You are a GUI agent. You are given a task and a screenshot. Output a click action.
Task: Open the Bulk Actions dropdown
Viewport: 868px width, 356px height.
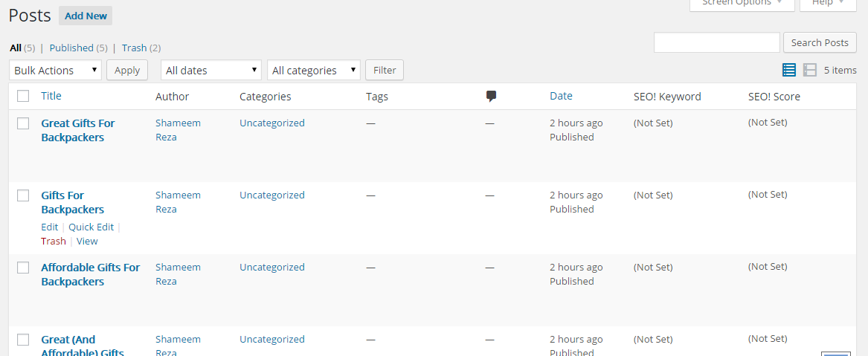[x=56, y=71]
